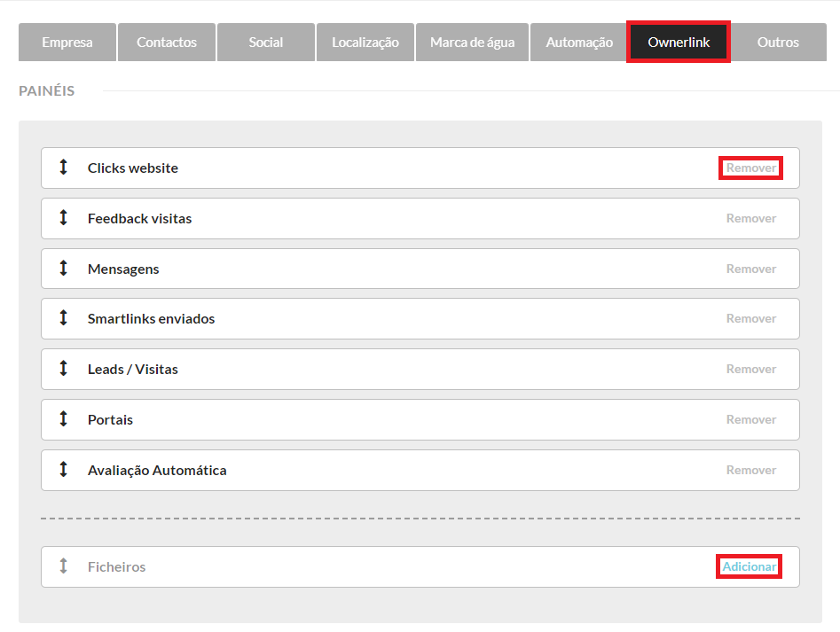Open the Localização tab
The width and height of the screenshot is (840, 632).
365,43
